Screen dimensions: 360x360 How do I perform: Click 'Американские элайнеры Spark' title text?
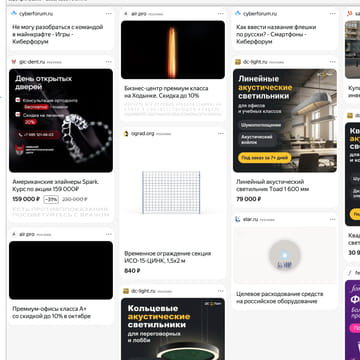(56, 185)
